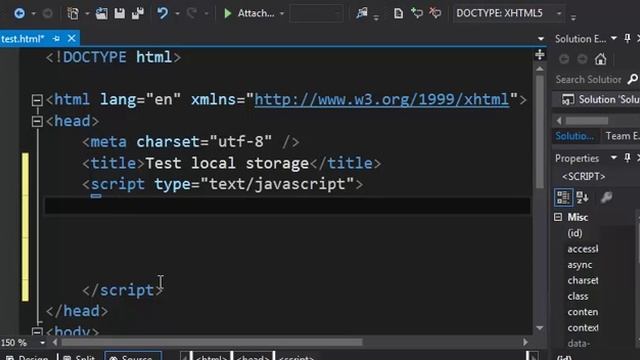Undo the last edit with the blue arrow

tap(162, 13)
